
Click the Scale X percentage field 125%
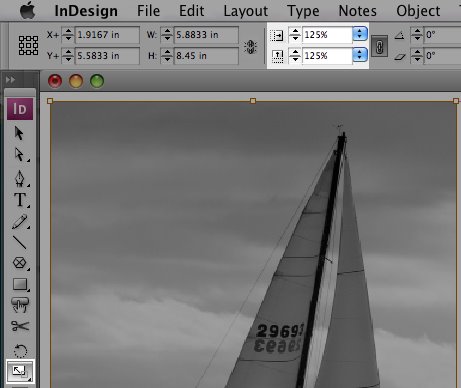[x=327, y=35]
